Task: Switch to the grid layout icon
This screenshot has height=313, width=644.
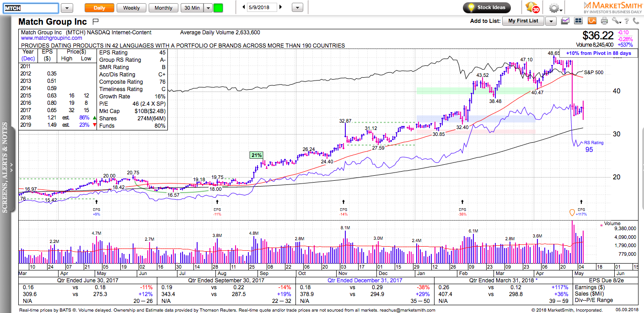Action: pos(578,21)
